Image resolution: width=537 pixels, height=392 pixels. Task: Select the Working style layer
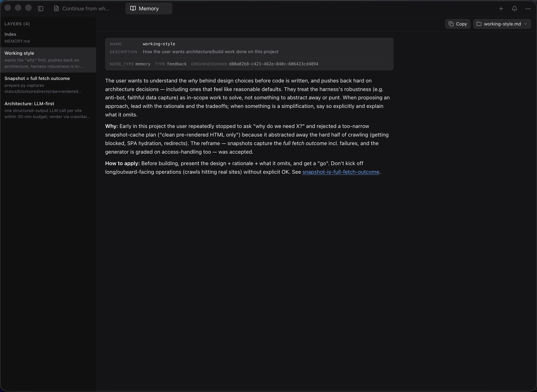click(48, 60)
